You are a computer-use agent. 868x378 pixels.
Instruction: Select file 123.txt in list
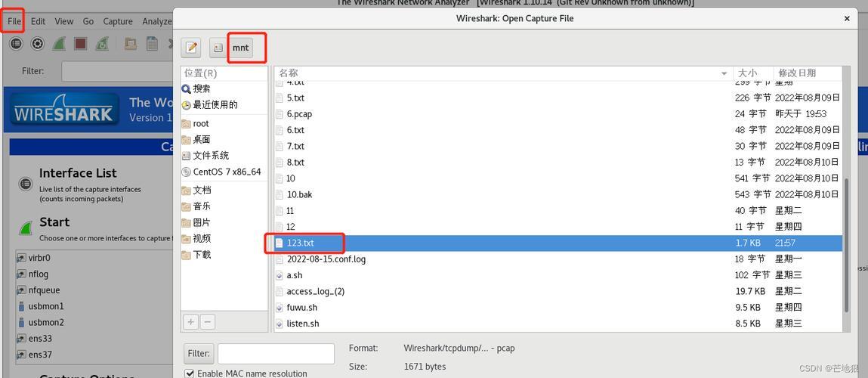(558, 243)
